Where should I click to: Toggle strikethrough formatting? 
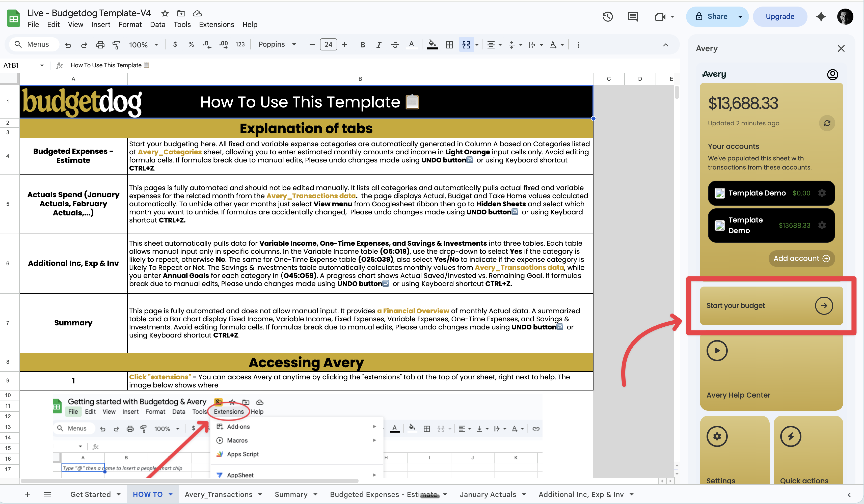(x=395, y=45)
